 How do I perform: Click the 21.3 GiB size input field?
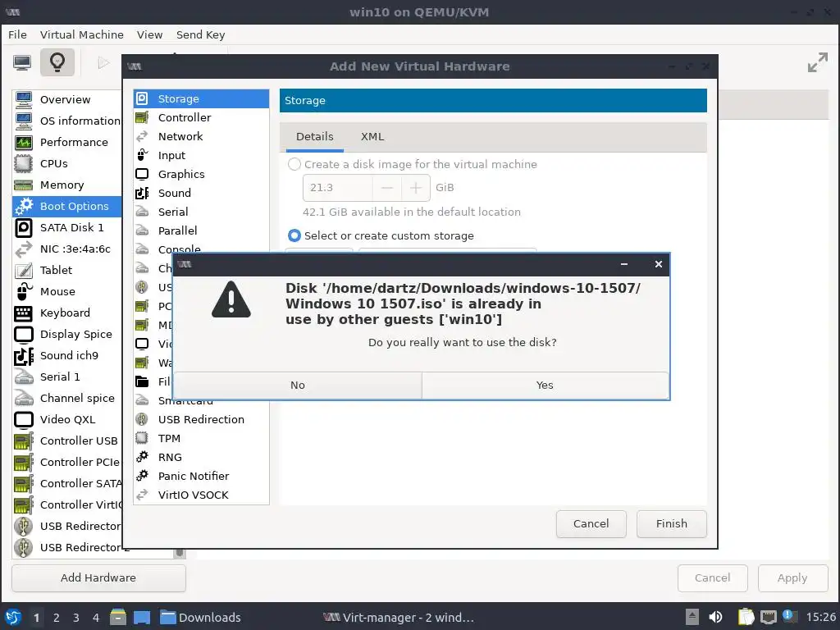point(338,188)
